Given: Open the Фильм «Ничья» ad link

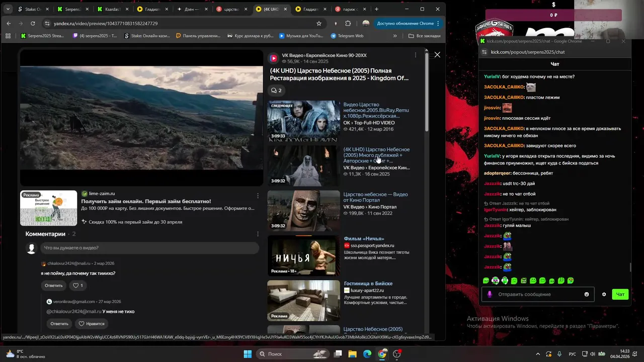Looking at the screenshot, I should point(364,238).
